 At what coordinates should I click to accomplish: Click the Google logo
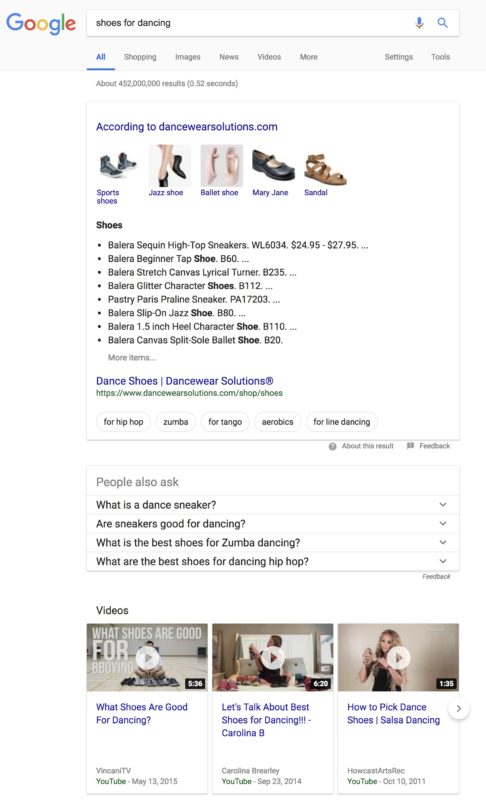41,23
